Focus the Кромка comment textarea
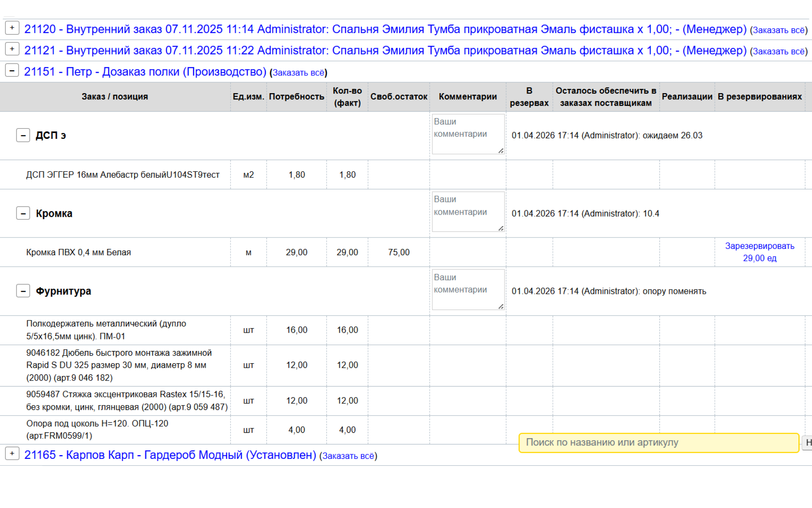This screenshot has height=508, width=812. (468, 212)
